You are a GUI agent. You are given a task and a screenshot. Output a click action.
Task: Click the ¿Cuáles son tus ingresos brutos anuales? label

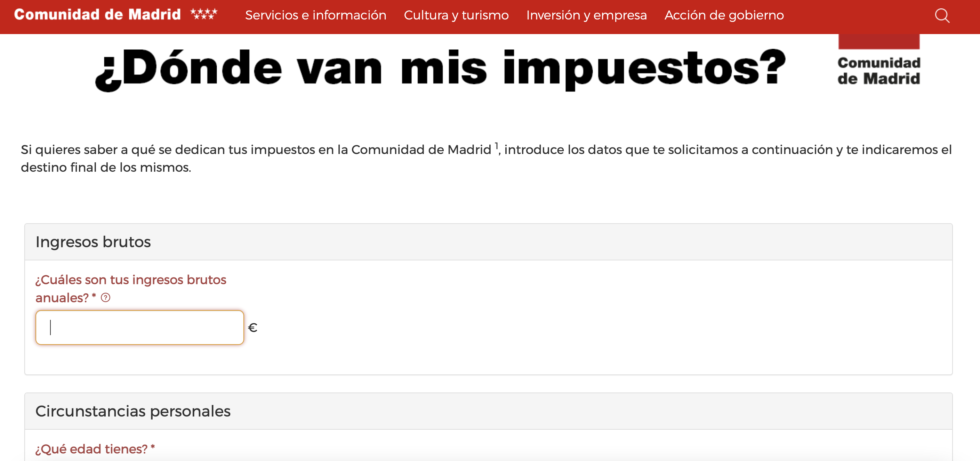coord(130,289)
